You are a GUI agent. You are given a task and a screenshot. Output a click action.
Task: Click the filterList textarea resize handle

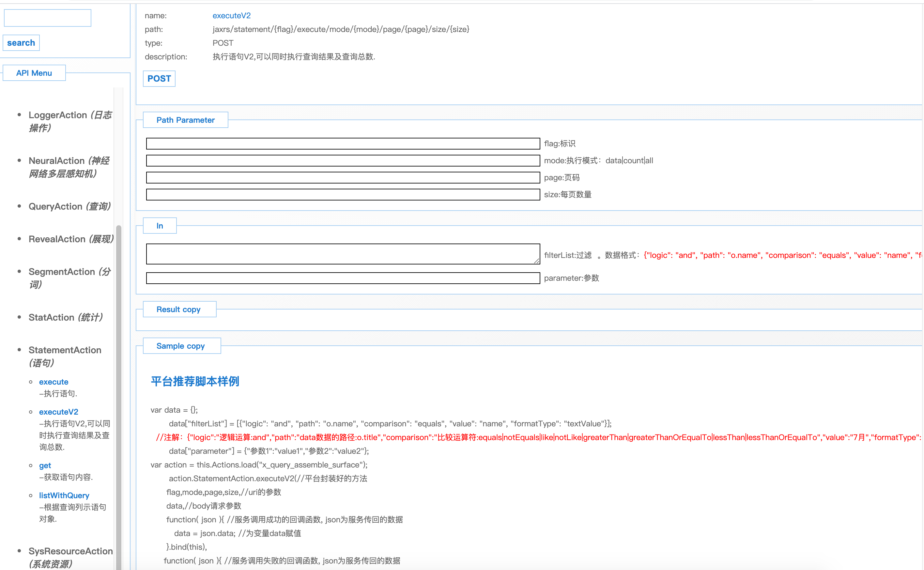[536, 261]
